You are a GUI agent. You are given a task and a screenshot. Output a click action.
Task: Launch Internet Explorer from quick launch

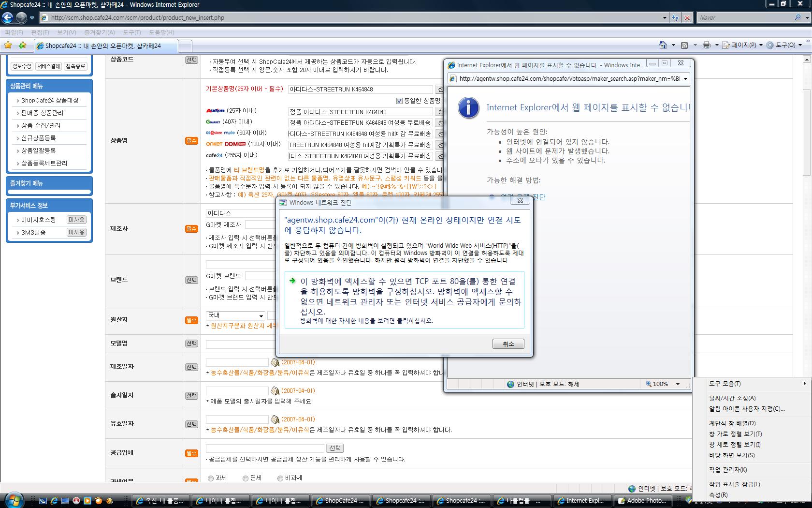click(54, 501)
